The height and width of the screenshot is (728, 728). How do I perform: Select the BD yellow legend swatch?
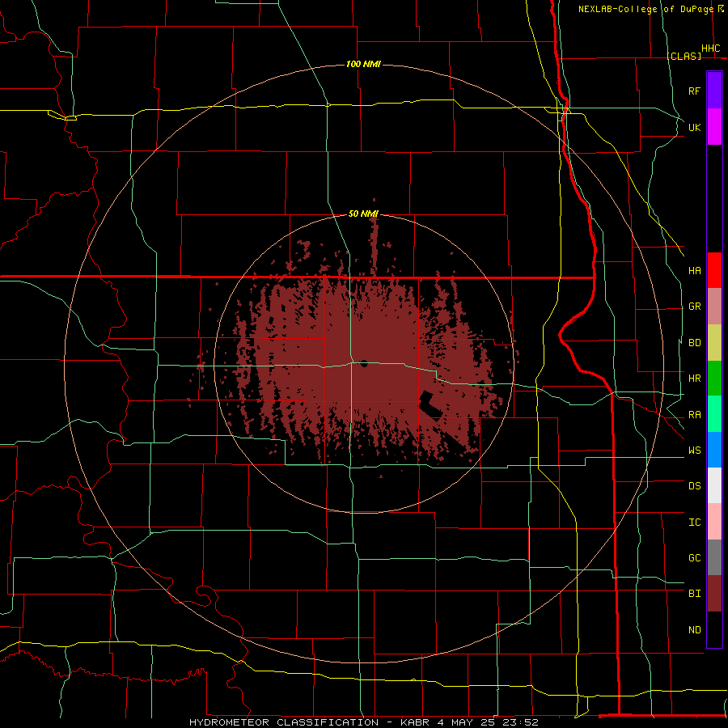click(x=714, y=343)
